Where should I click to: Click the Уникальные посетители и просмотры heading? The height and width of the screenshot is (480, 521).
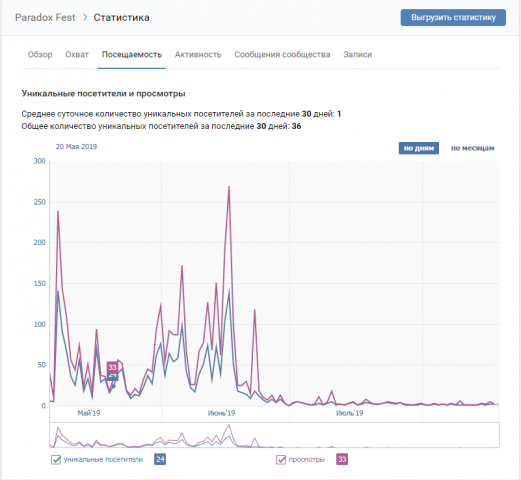click(x=103, y=94)
